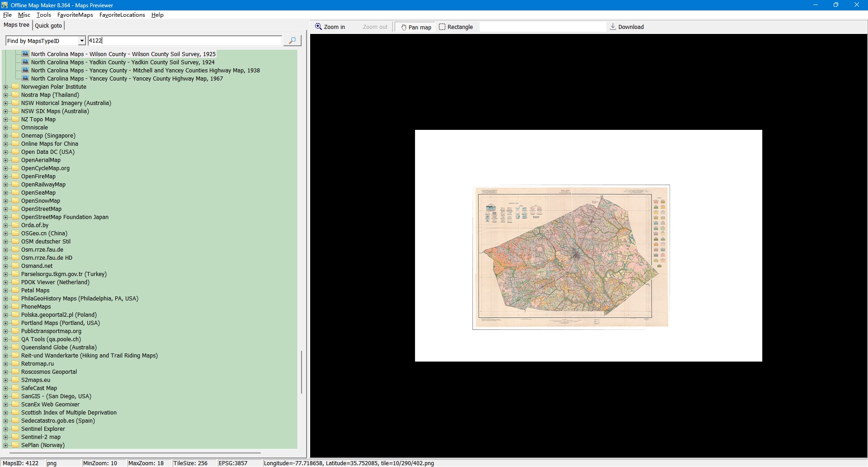Expand the Norwegian Polar Institute node

tap(5, 87)
